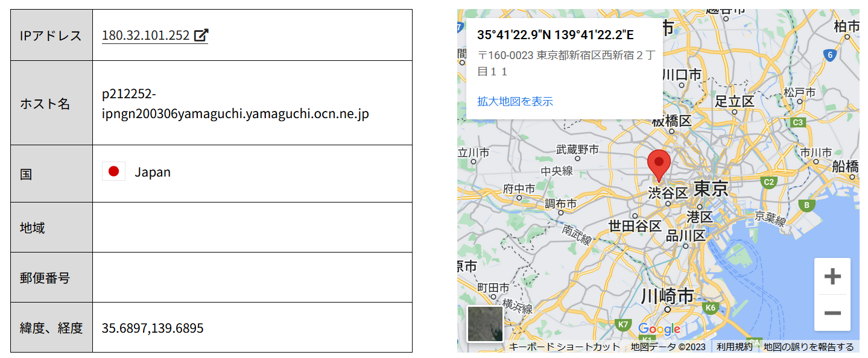Click the 川崎市 label on the map
The image size is (868, 358).
coord(667,296)
